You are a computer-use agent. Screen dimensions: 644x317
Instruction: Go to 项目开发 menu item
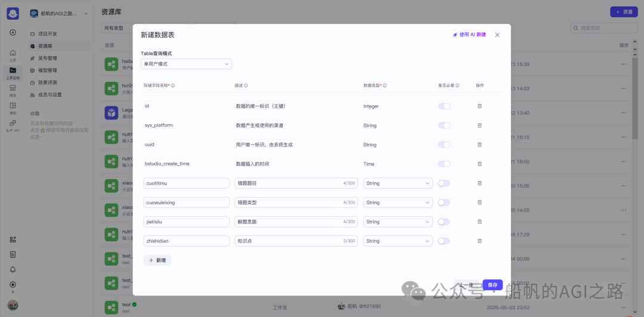tap(60, 33)
